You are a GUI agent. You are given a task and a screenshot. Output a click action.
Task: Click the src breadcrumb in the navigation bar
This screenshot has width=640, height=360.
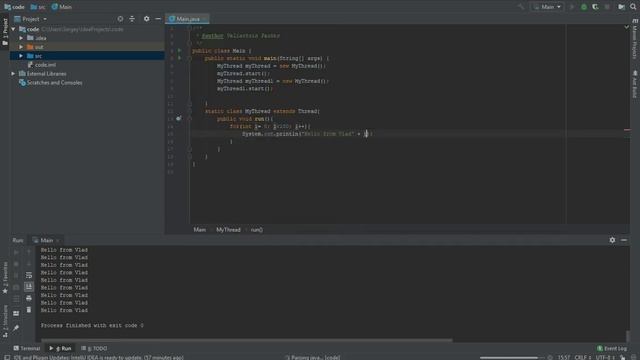coord(38,7)
